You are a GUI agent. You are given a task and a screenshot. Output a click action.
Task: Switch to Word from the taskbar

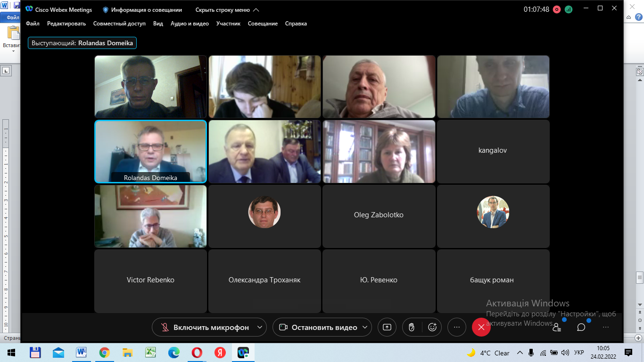coord(81,353)
